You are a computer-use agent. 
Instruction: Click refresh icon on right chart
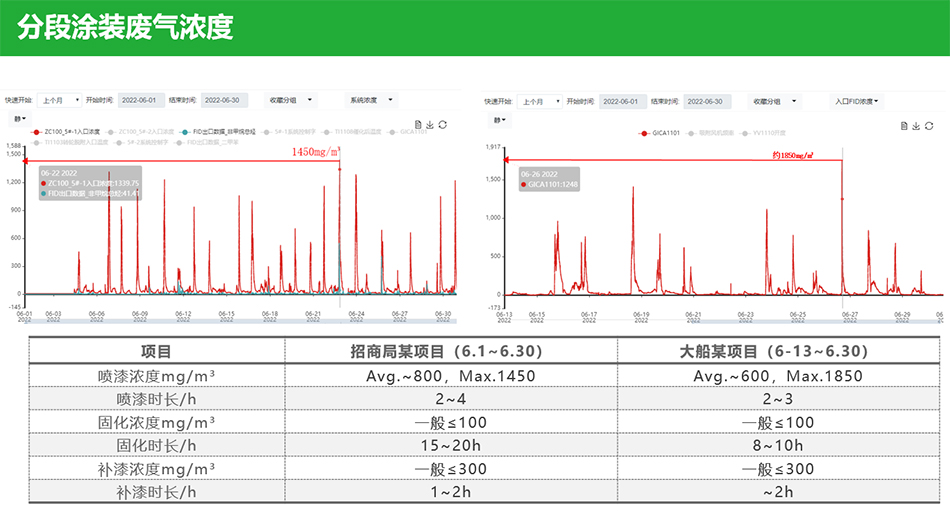[929, 125]
